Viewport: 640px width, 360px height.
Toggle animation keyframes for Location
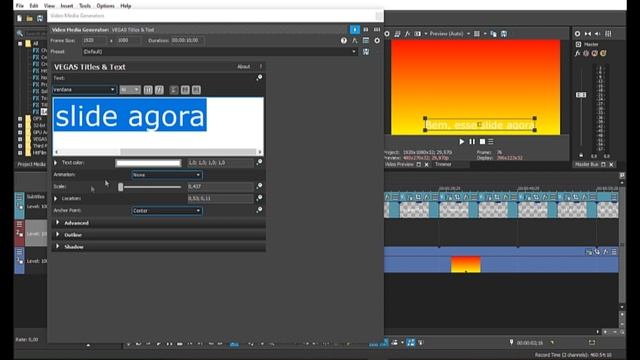pos(259,198)
